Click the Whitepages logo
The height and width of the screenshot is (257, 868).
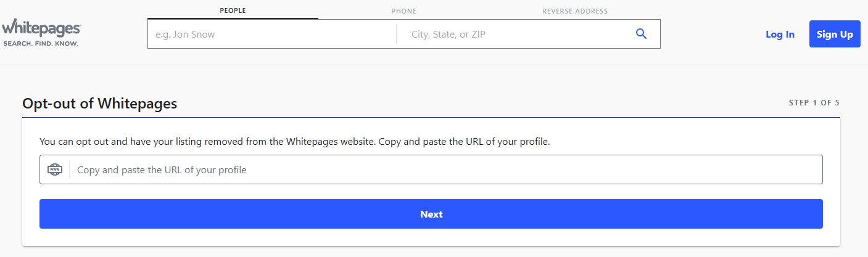click(x=41, y=28)
